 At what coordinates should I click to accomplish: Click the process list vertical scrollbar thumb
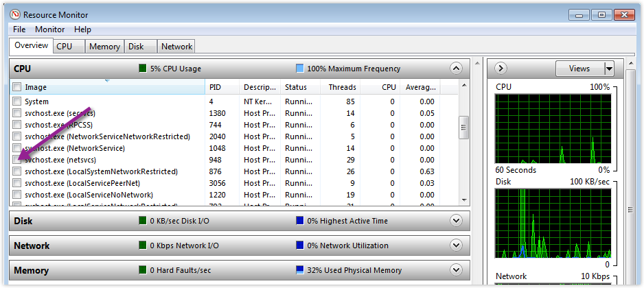pyautogui.click(x=463, y=127)
